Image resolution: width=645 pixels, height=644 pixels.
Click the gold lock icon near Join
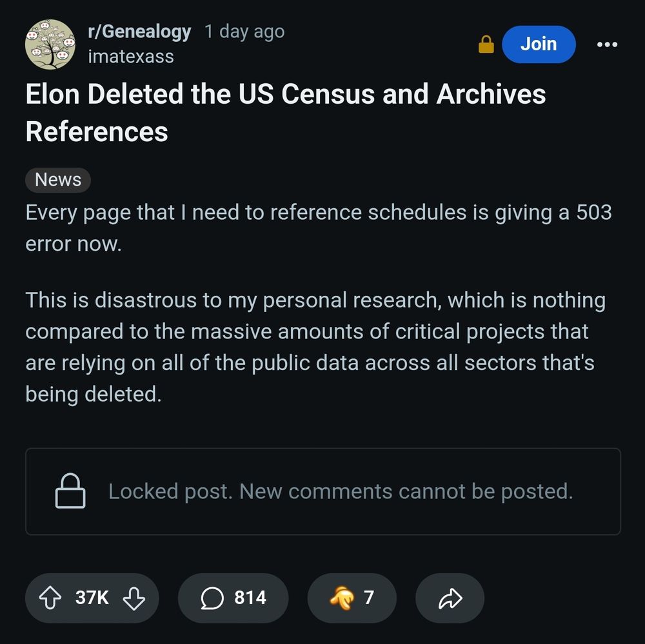click(486, 44)
